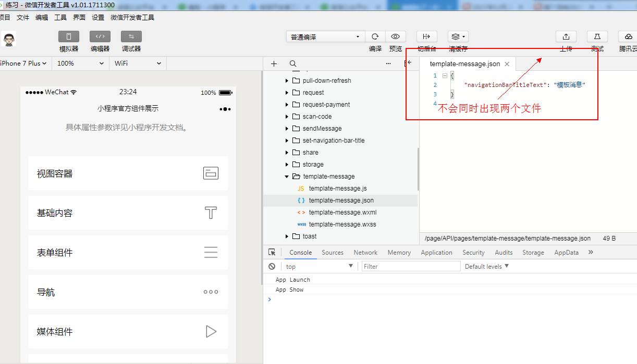Toggle the Editor panel button
This screenshot has width=637, height=364.
click(x=100, y=36)
